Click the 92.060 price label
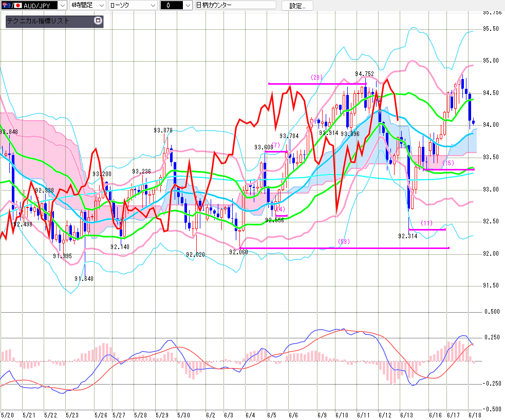 tap(239, 252)
